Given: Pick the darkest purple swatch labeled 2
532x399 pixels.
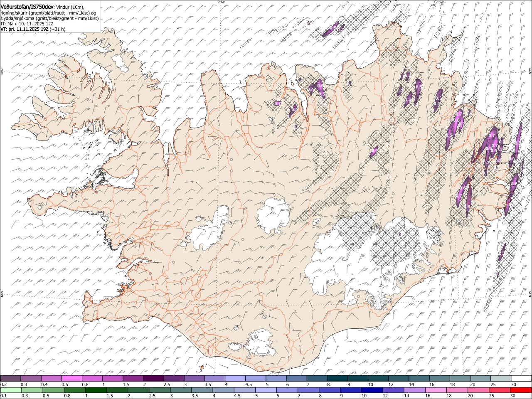Looking at the screenshot, I should 153,379.
